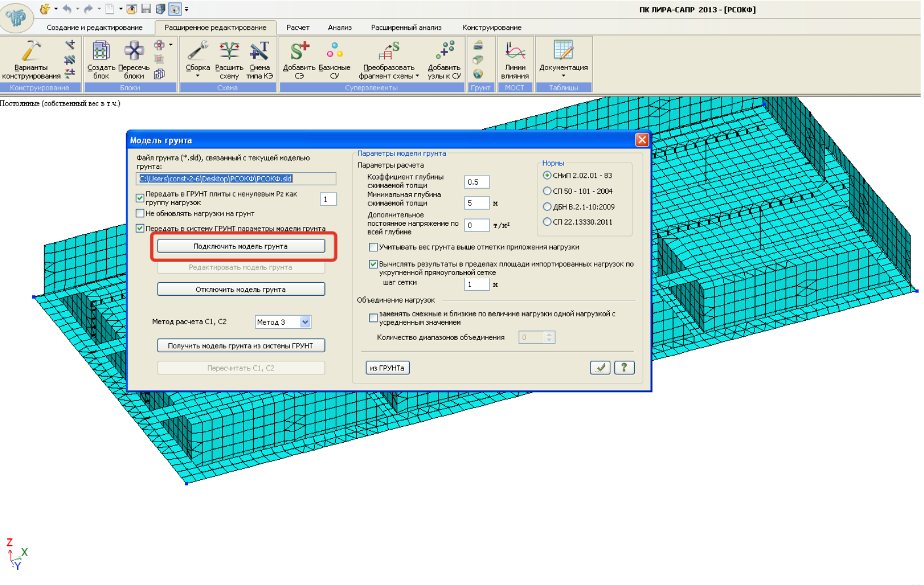
Task: Select СП 22.13330.2011 norm radio button
Action: [x=547, y=222]
